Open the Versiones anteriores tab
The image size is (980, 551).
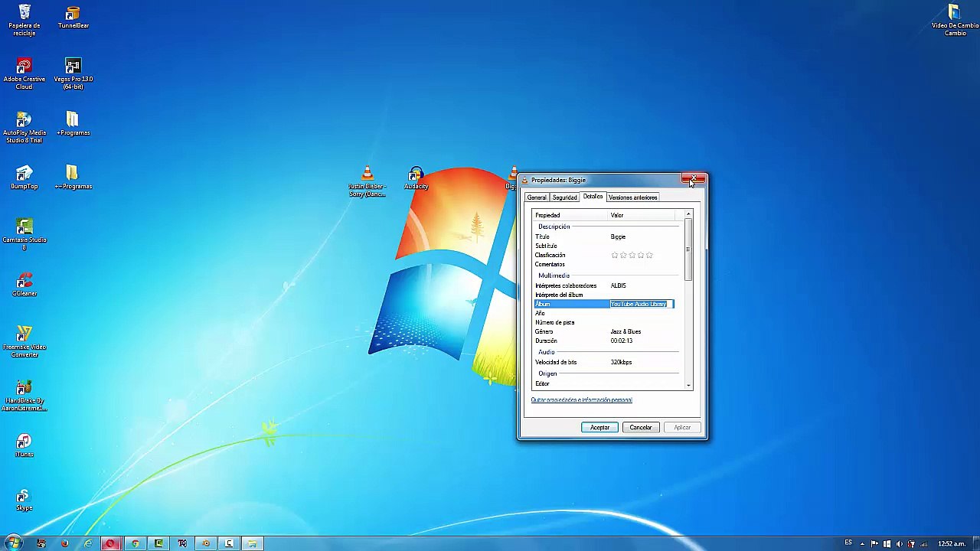click(x=632, y=197)
